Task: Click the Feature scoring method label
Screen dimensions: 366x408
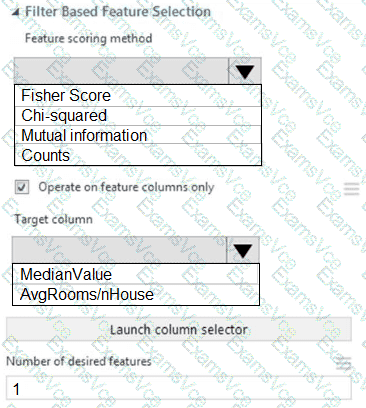Action: pos(89,39)
